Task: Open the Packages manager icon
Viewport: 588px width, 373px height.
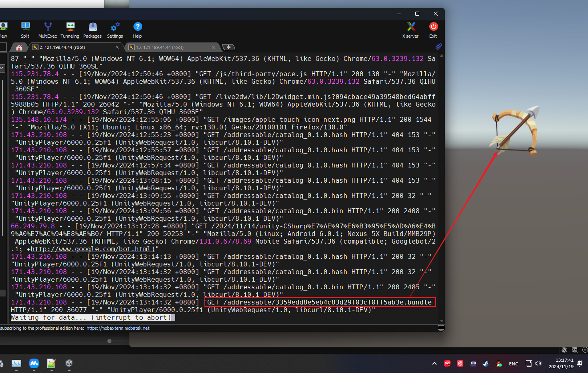Action: (x=93, y=30)
